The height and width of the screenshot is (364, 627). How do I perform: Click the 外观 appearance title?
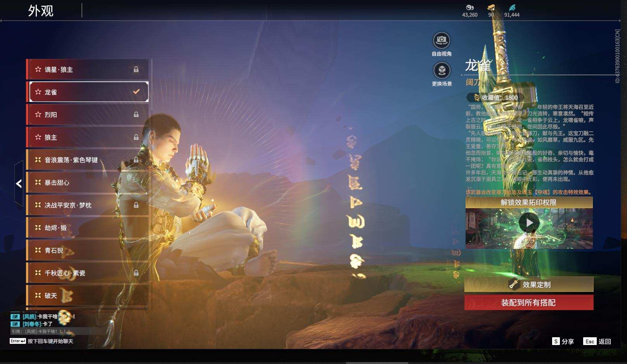(41, 11)
